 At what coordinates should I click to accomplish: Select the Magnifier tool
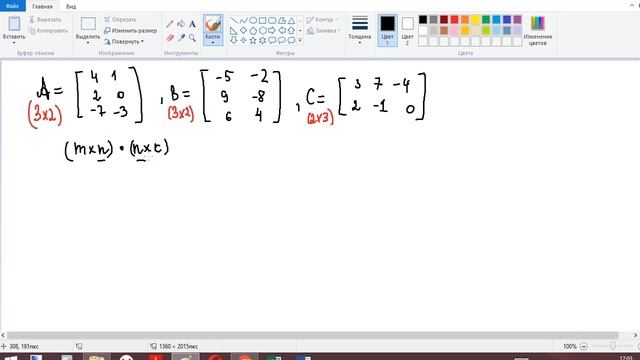pos(192,38)
